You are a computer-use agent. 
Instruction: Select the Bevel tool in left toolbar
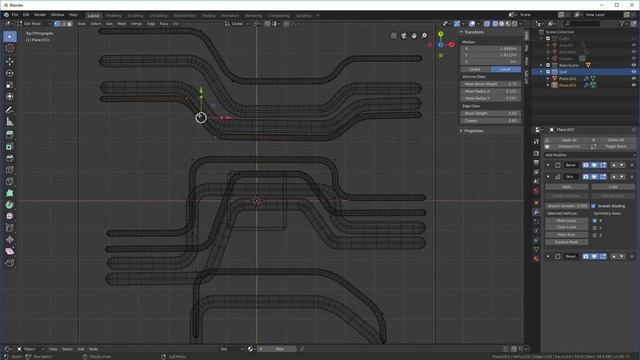pos(10,158)
